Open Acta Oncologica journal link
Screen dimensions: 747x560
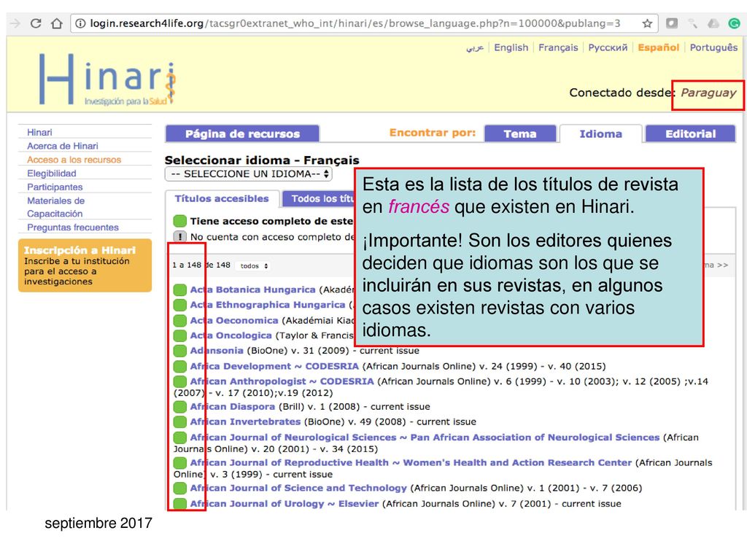[231, 335]
